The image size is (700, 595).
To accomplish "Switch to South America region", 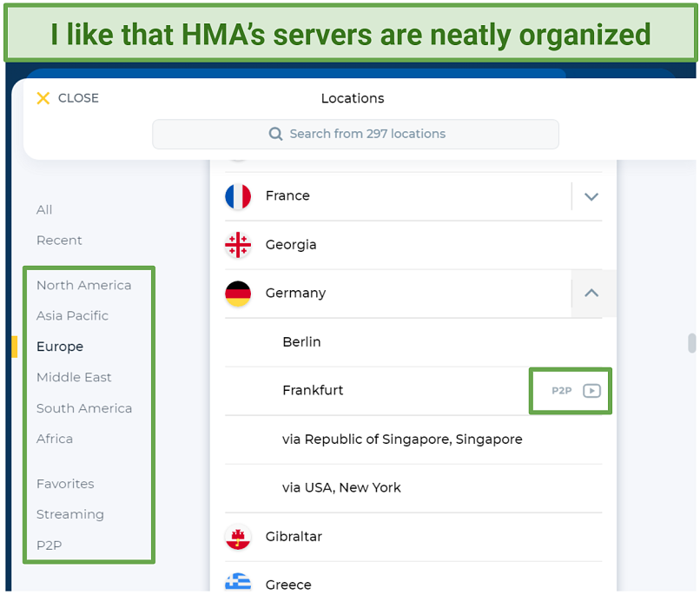I will pos(84,408).
